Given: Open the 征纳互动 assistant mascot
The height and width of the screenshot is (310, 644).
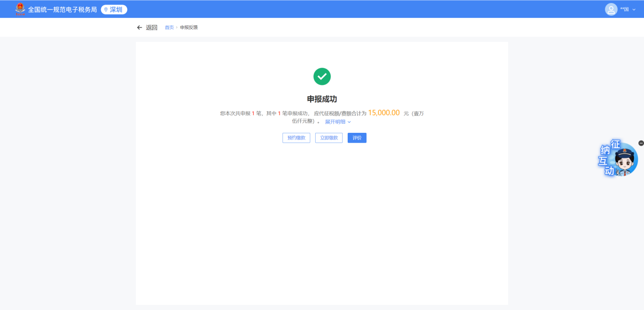Looking at the screenshot, I should (x=618, y=159).
